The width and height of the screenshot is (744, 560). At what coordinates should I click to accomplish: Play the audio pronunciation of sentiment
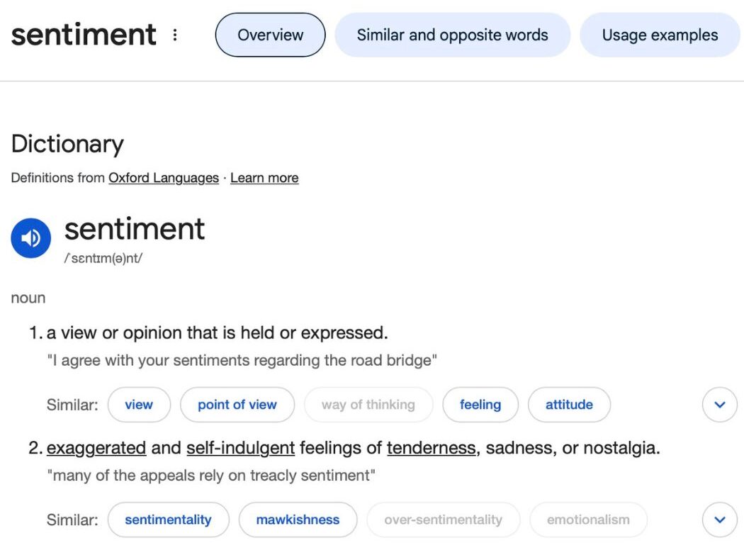[30, 238]
